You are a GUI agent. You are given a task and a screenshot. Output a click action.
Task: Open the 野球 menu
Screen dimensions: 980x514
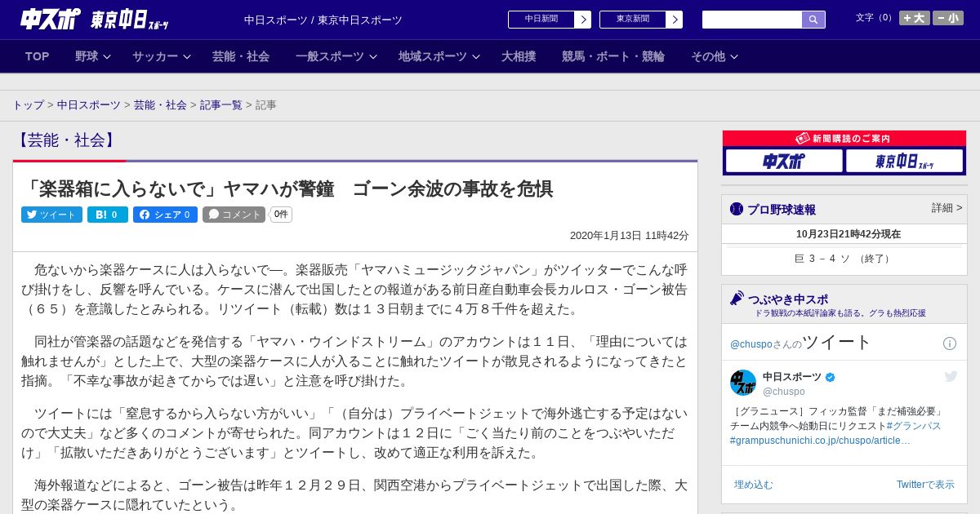click(87, 56)
